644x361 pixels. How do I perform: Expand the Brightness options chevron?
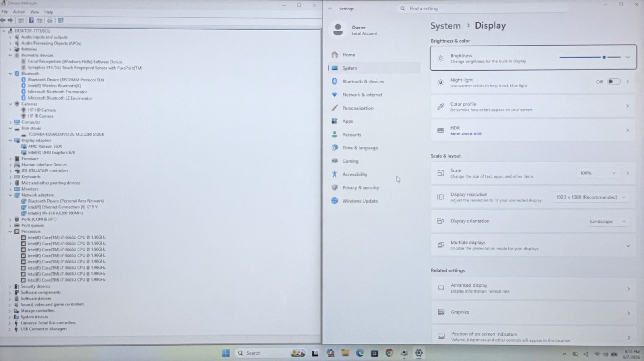(627, 57)
